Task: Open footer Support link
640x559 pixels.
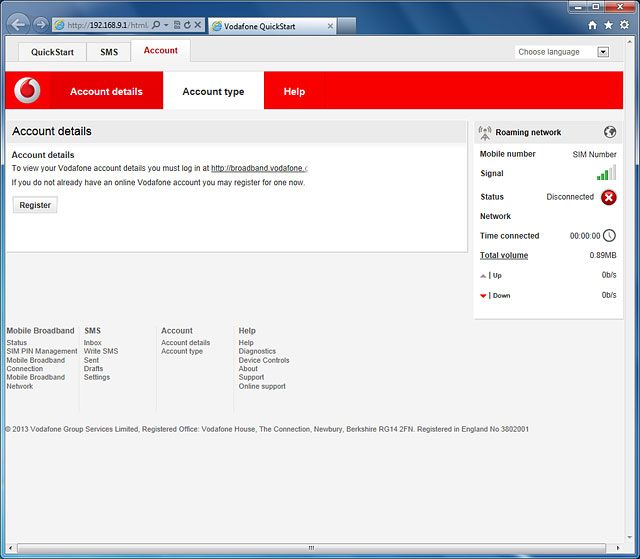Action: click(x=251, y=377)
